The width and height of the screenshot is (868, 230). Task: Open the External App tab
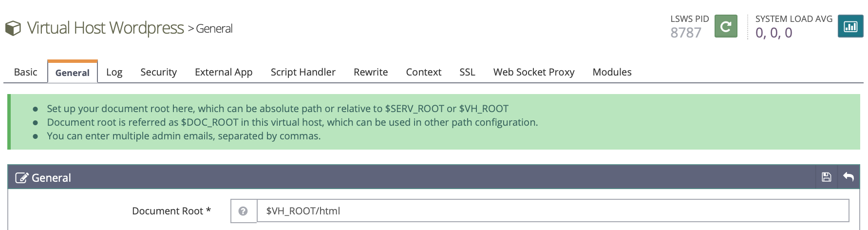(224, 72)
